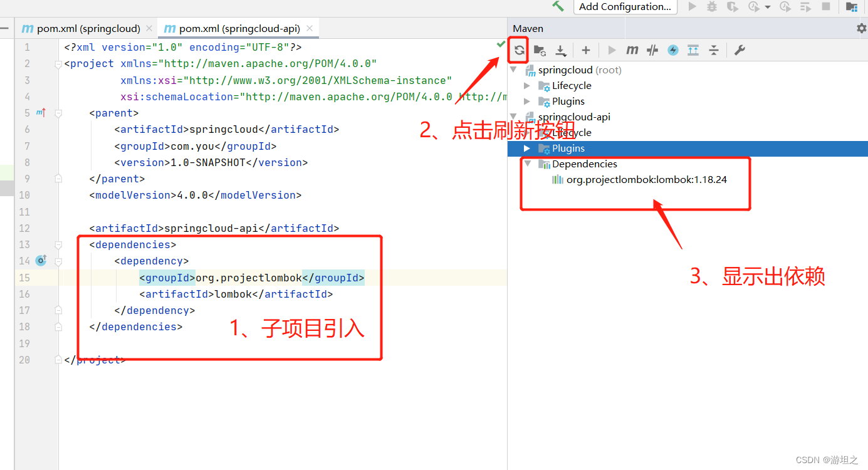
Task: Collapse the springcloud (root) Maven node
Action: tap(515, 70)
